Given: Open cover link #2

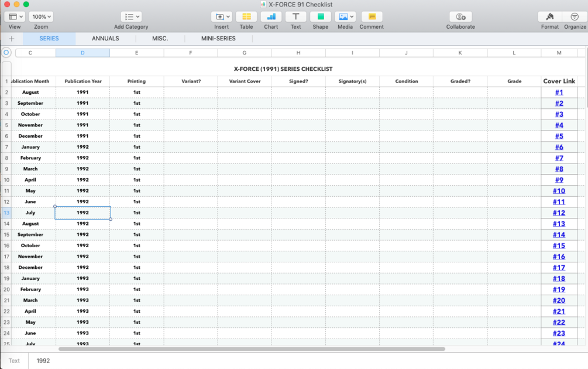Looking at the screenshot, I should 559,103.
